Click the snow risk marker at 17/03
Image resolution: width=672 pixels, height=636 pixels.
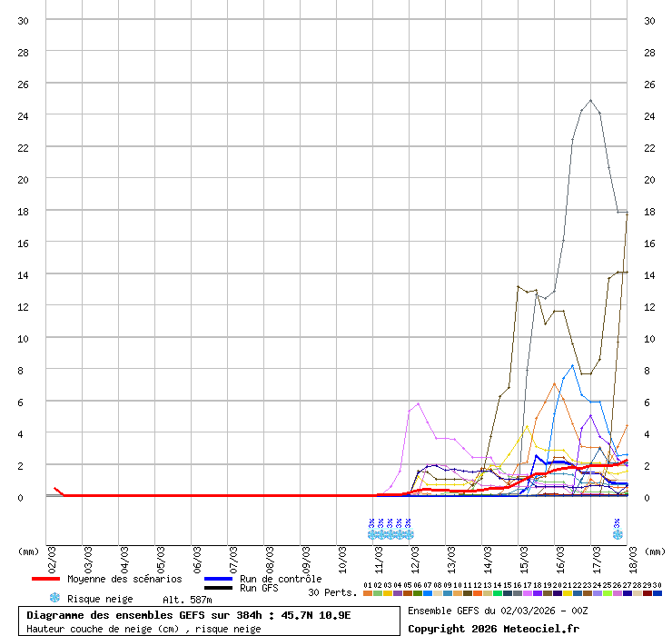(618, 534)
